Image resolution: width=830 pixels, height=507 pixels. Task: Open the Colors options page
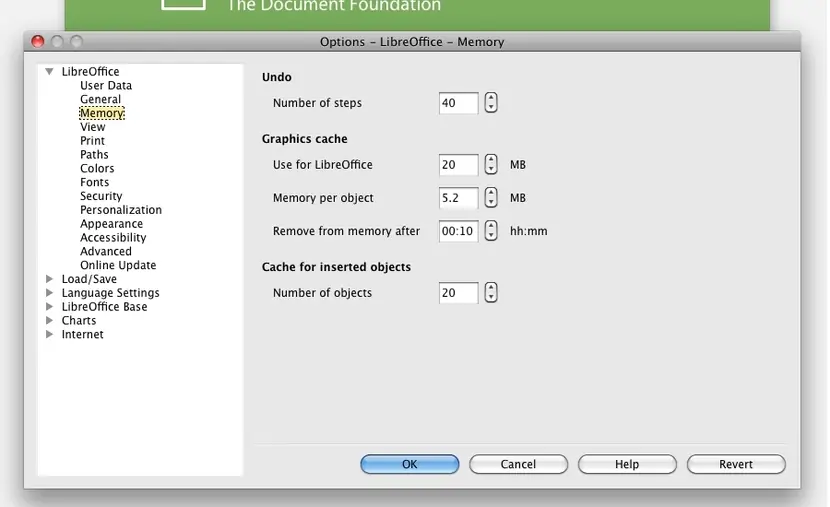tap(97, 168)
